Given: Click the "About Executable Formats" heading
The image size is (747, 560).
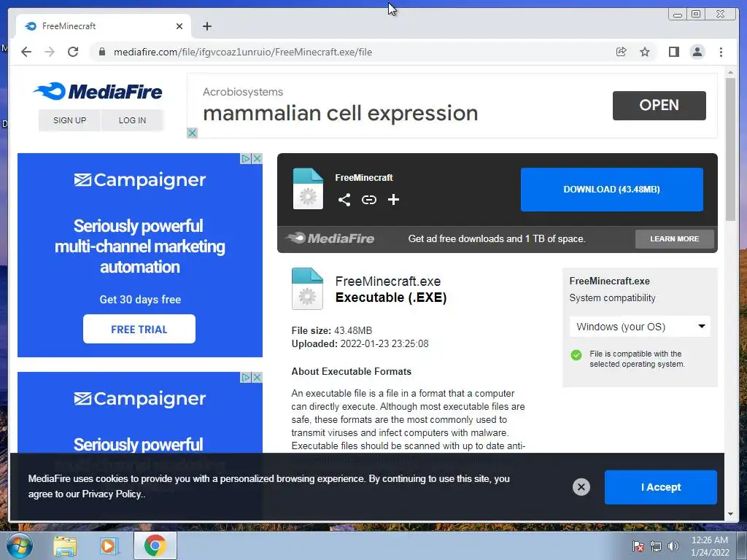Looking at the screenshot, I should [351, 371].
